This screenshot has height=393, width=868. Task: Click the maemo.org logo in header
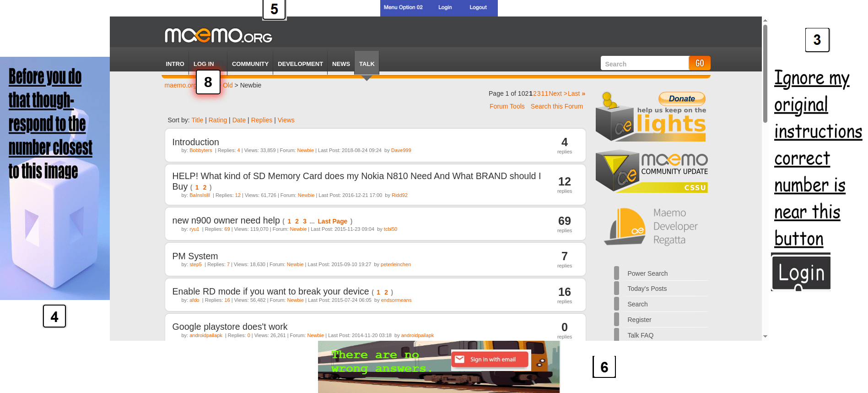point(218,36)
